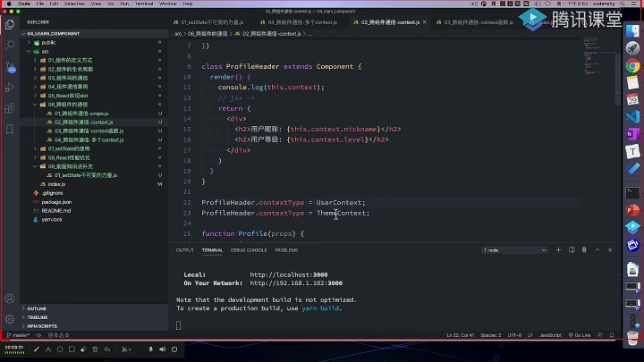644x362 pixels.
Task: Open Chrome from the Dock
Action: 632,65
